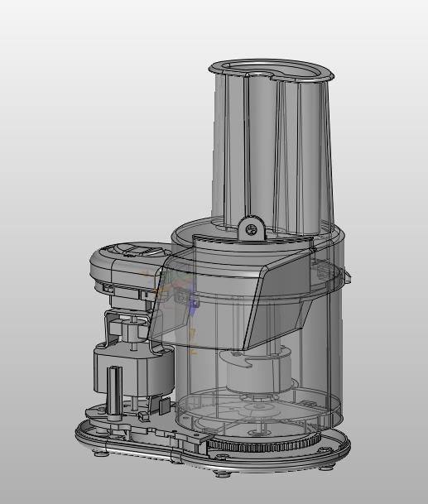
Task: Pick the fluted vertical shaft beside motor
Action: (x=115, y=393)
